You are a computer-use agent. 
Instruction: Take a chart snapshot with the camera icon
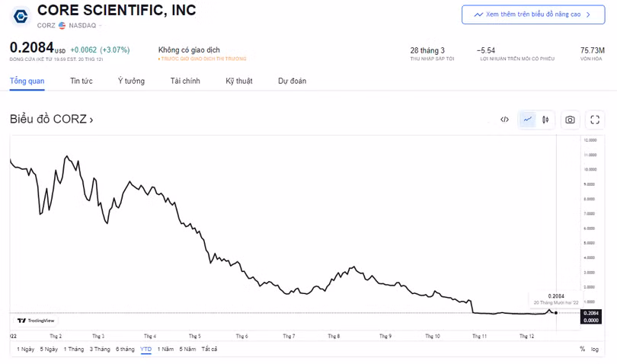tap(570, 120)
